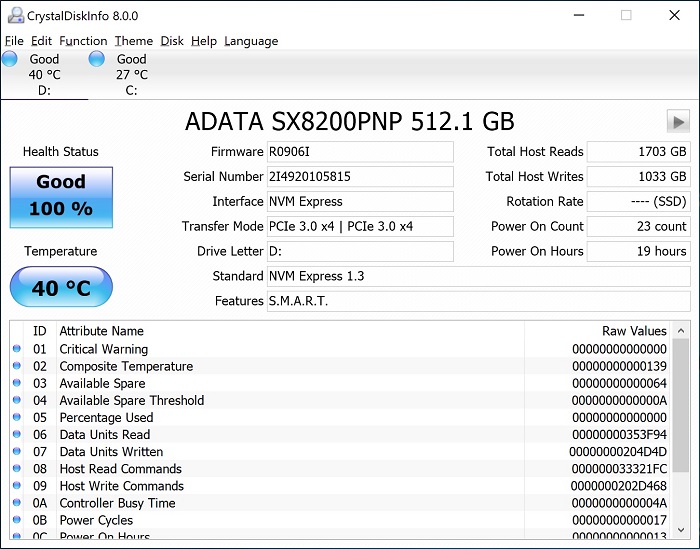Image resolution: width=700 pixels, height=549 pixels.
Task: Click scroll down arrow of attribute list
Action: 681,530
